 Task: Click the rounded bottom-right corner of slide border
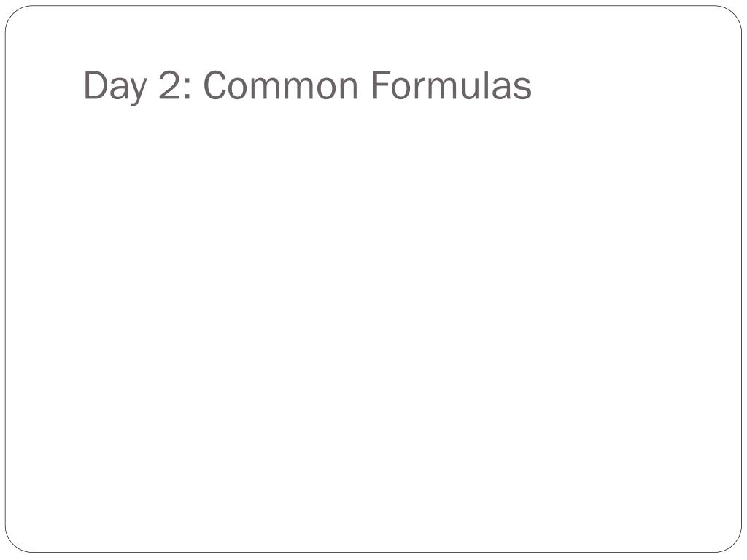click(733, 544)
